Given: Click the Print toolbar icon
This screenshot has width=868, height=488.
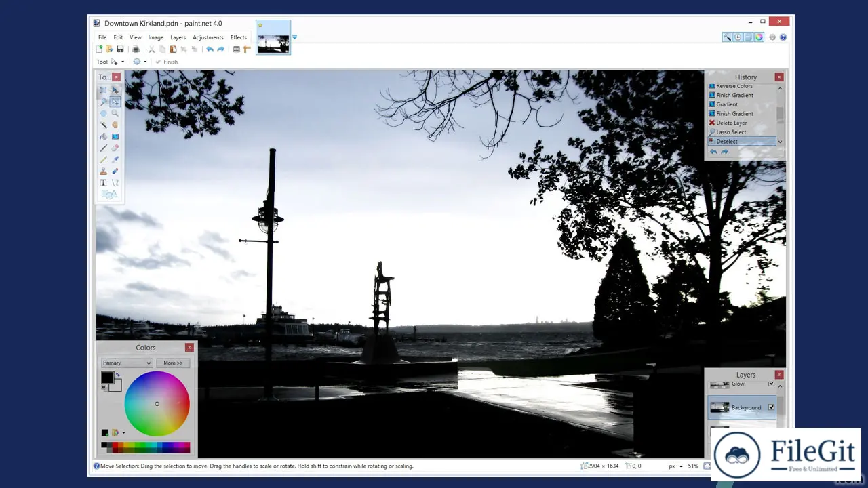Looking at the screenshot, I should coord(136,49).
